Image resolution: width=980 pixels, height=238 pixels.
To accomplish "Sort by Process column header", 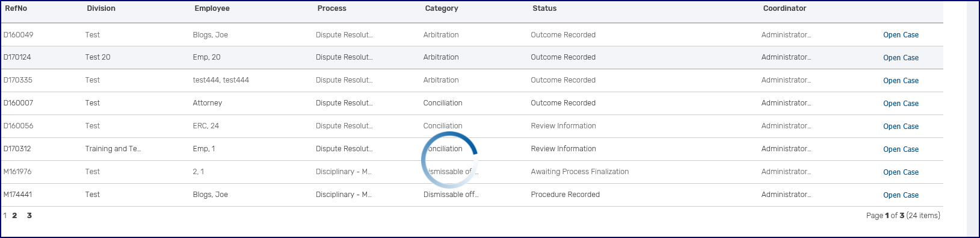I will (x=332, y=8).
